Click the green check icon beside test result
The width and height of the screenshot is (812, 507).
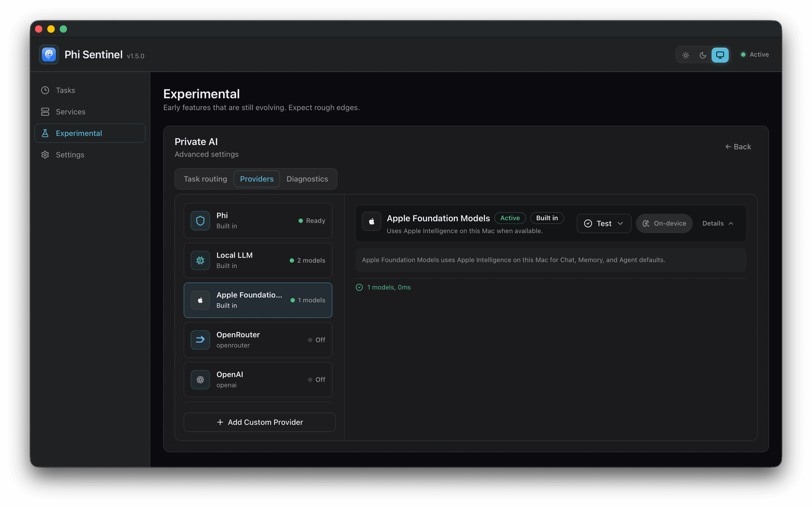[x=359, y=287]
